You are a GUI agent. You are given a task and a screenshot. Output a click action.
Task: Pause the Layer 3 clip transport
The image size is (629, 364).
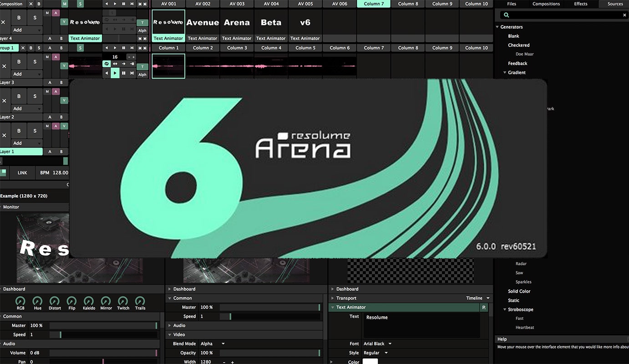123,73
